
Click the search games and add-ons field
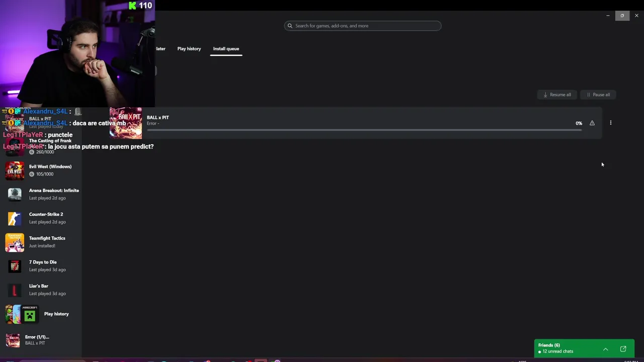[363, 26]
